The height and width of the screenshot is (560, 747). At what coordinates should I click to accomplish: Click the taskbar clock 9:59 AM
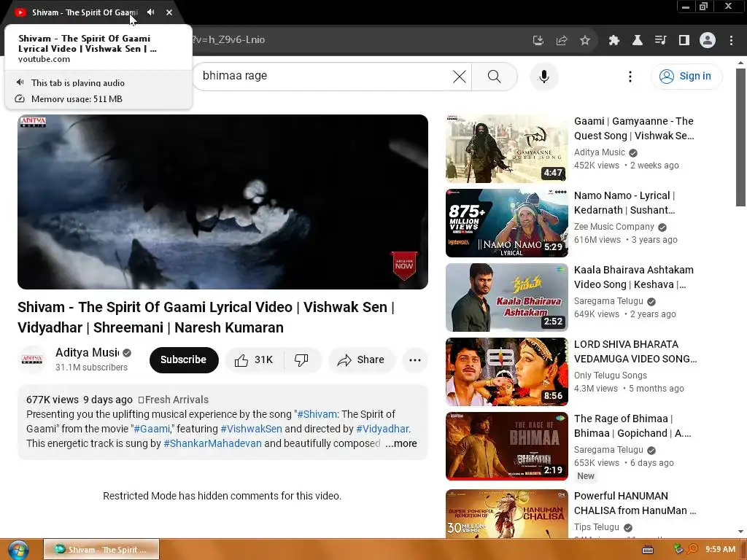click(x=720, y=550)
